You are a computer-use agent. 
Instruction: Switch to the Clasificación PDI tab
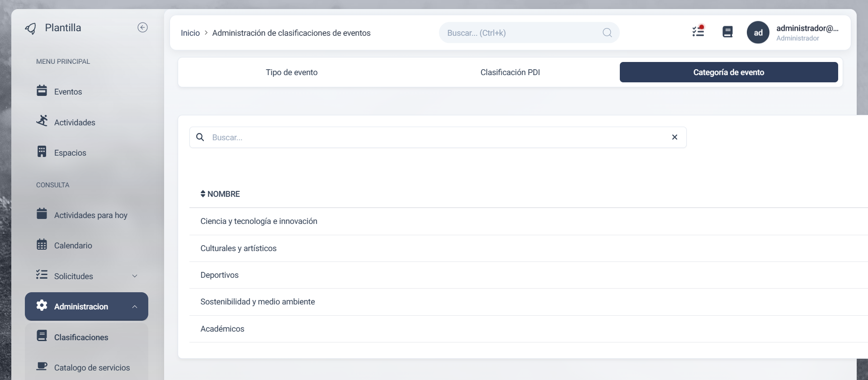pyautogui.click(x=510, y=72)
